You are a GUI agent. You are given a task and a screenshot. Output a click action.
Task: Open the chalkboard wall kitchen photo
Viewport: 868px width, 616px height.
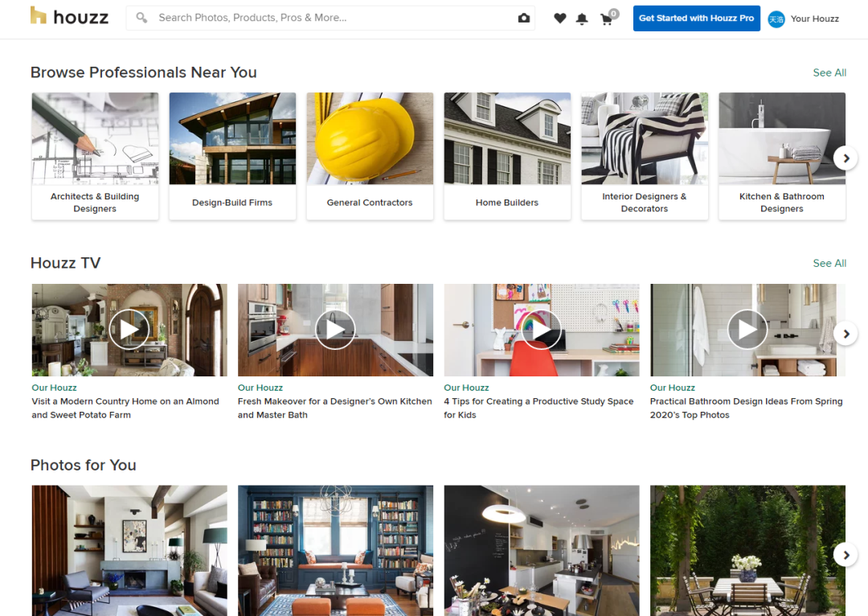[x=542, y=551]
